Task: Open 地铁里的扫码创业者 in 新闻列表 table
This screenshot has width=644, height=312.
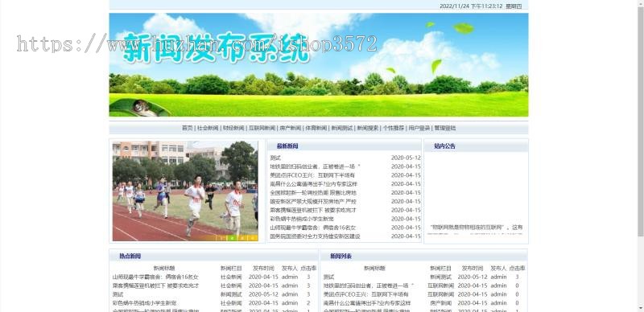Action: (369, 285)
